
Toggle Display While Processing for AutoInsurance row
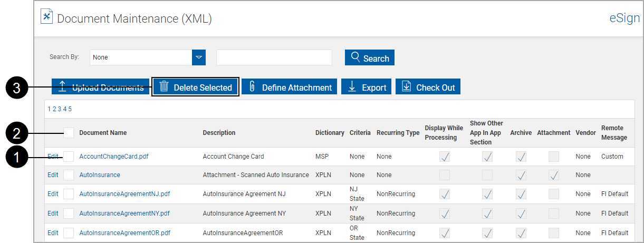[445, 174]
